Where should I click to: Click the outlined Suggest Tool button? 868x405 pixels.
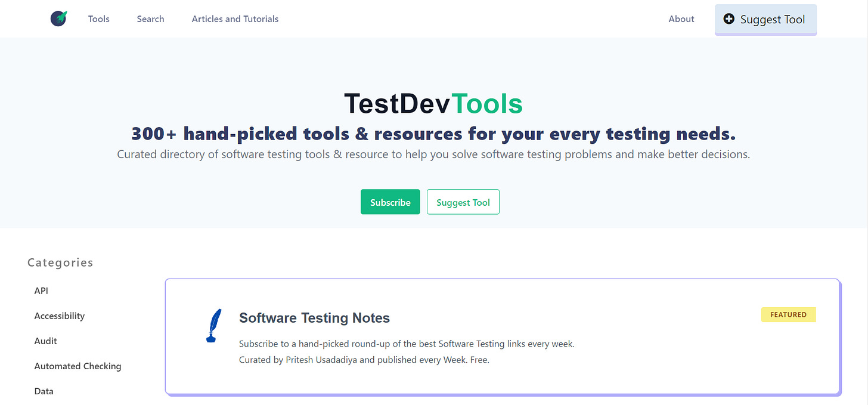463,202
